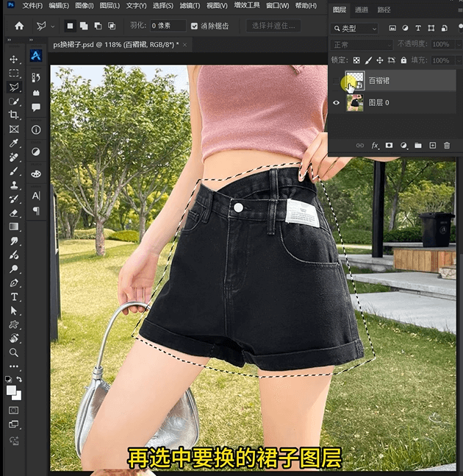Switch to the 路径 tab
This screenshot has height=476, width=463.
click(x=384, y=10)
